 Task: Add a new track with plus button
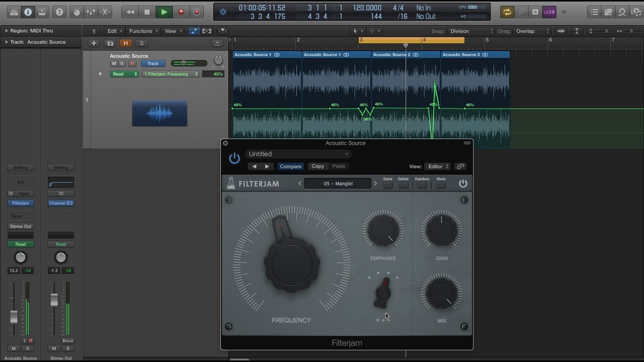tap(94, 43)
